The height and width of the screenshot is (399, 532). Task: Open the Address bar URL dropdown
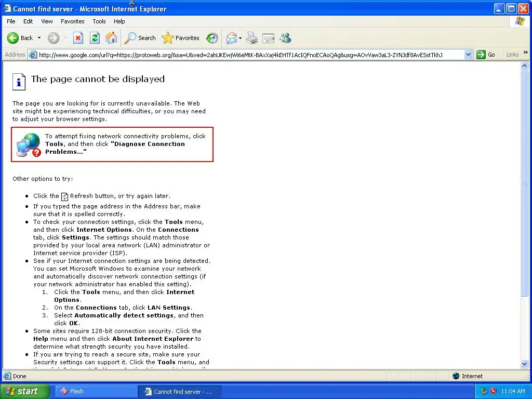click(x=468, y=55)
